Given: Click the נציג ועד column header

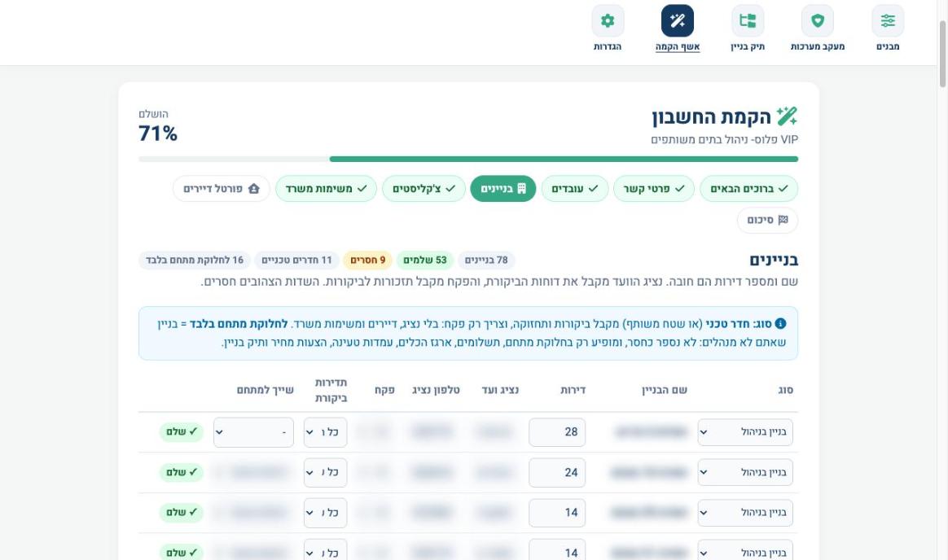Looking at the screenshot, I should click(x=500, y=390).
